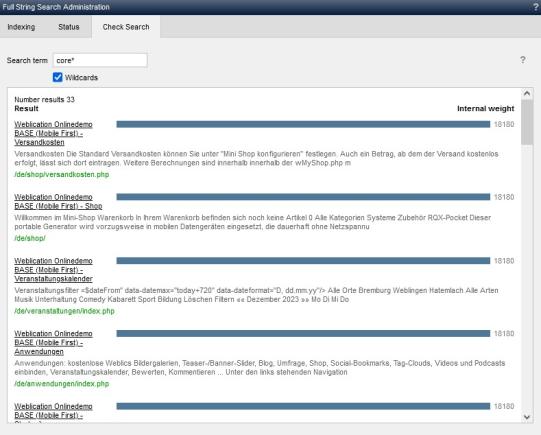
Task: Focus the Search term input field
Action: tap(100, 60)
